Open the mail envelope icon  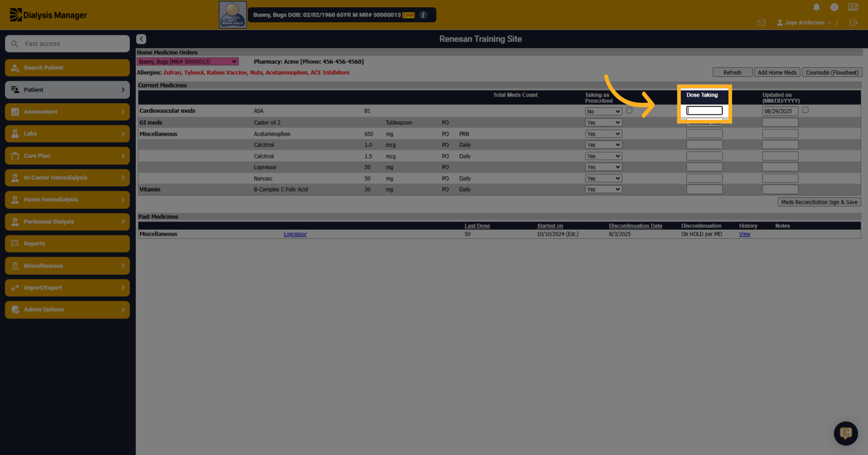pos(762,23)
